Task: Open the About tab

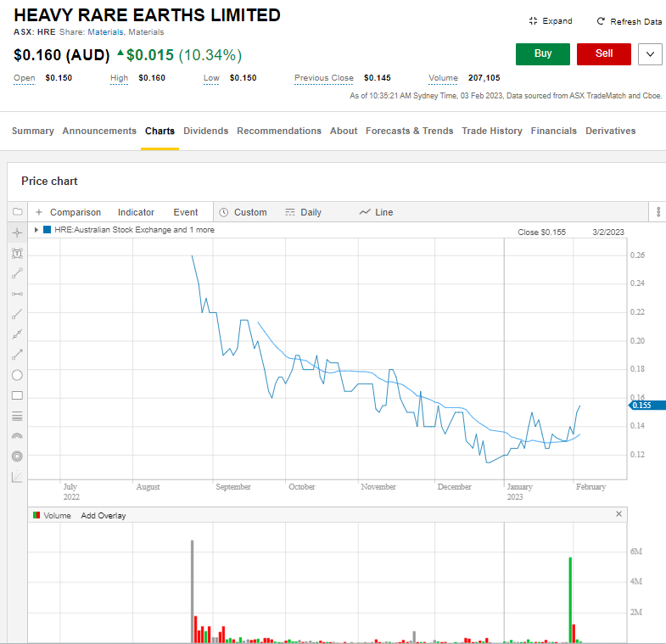Action: pos(344,131)
